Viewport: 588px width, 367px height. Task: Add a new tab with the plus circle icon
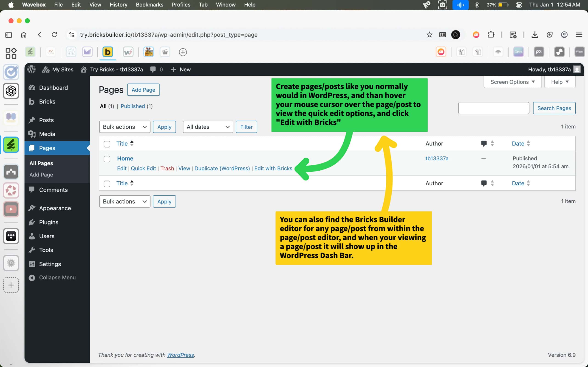click(x=183, y=52)
